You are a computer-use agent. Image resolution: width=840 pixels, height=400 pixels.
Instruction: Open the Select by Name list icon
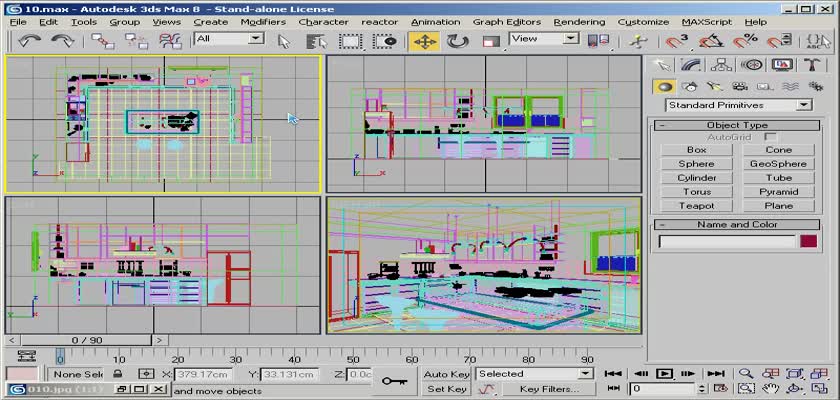[x=318, y=41]
